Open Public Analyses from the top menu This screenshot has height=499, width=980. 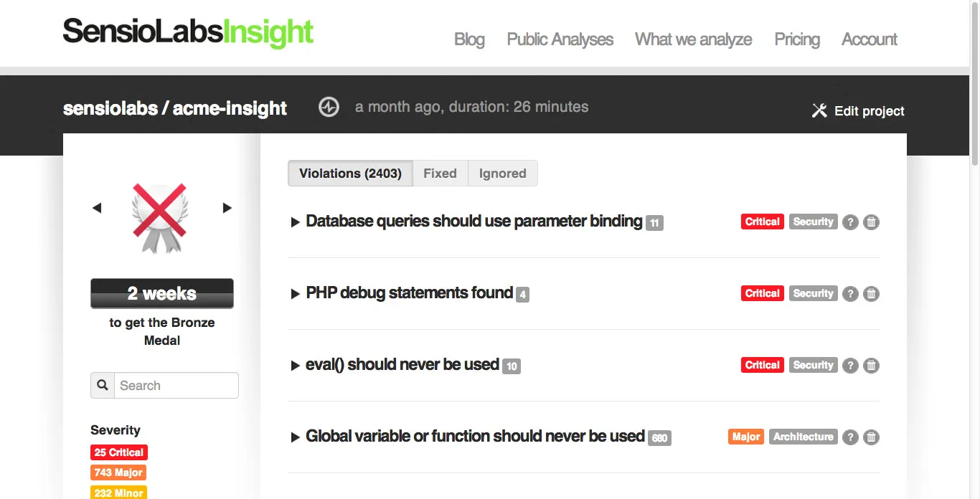coord(560,39)
